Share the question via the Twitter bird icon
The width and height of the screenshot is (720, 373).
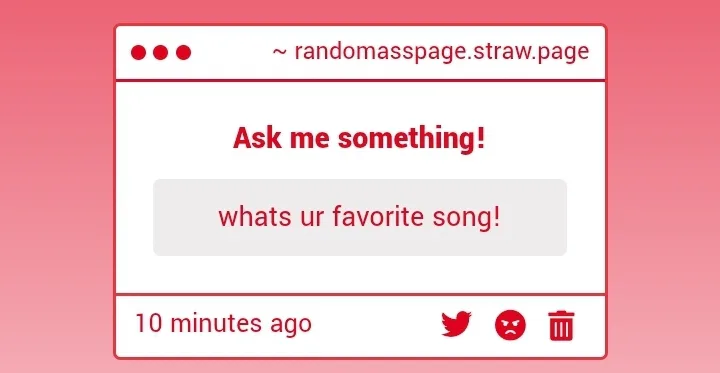click(x=456, y=324)
